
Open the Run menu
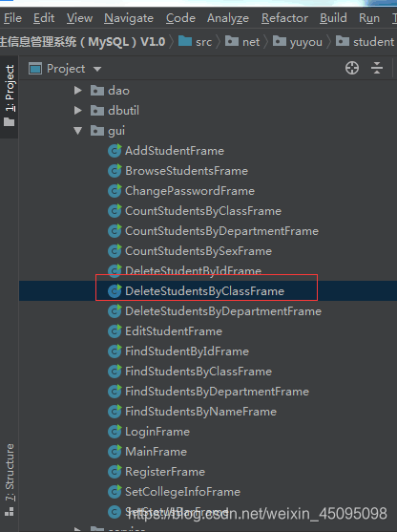point(369,18)
